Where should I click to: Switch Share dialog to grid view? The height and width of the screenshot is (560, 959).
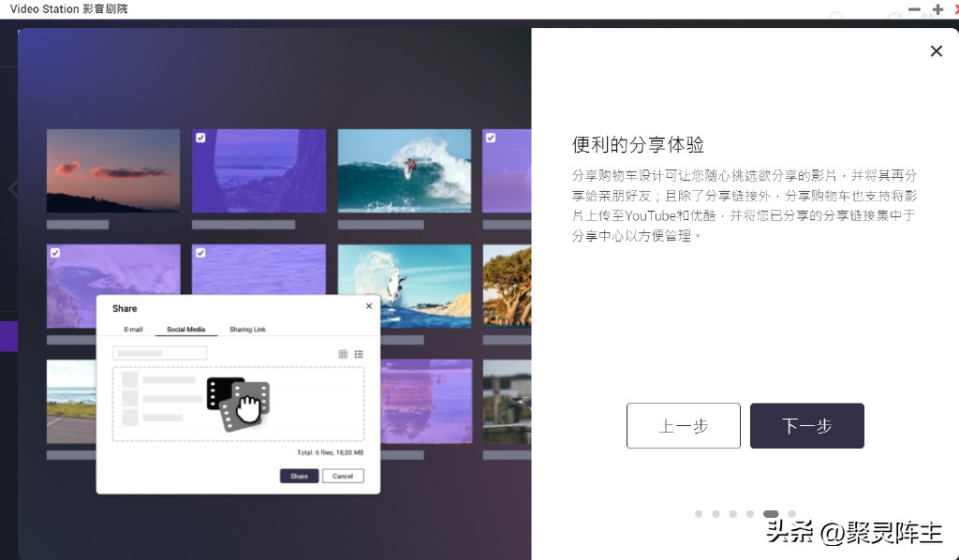coord(344,354)
